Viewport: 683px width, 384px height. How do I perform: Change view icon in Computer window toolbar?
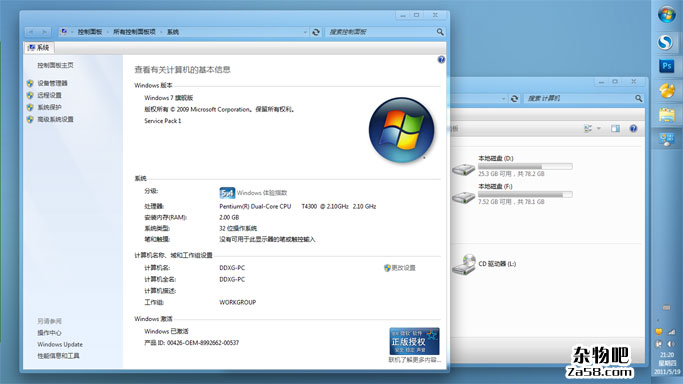coord(588,128)
